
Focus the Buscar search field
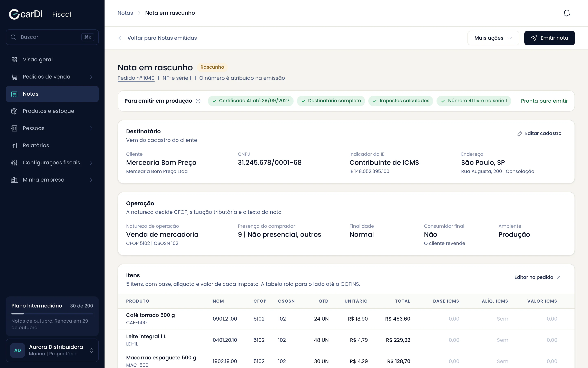[52, 37]
